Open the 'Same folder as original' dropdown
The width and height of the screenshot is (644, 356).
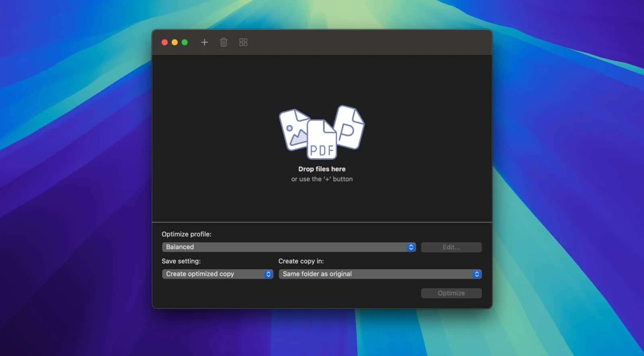pyautogui.click(x=380, y=274)
